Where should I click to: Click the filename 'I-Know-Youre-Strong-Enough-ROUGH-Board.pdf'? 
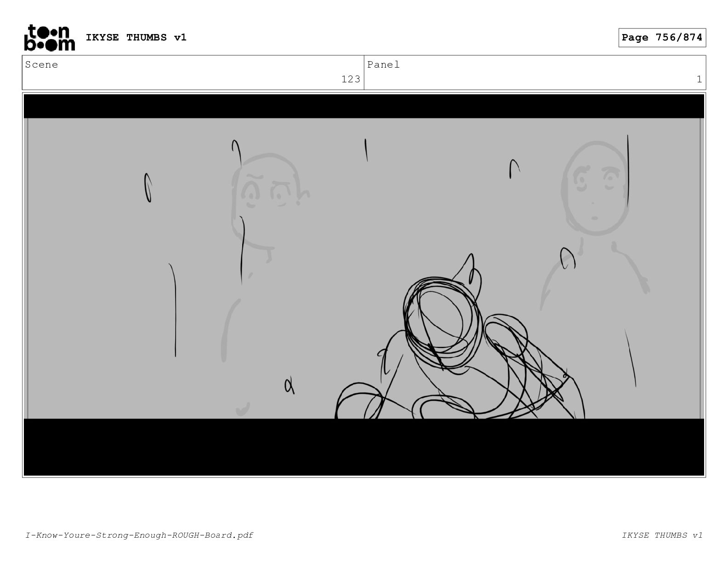click(x=139, y=535)
